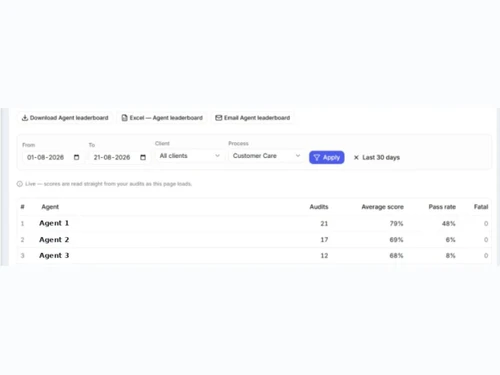Click the 8% pass rate cell
This screenshot has width=500, height=375.
[x=451, y=256]
